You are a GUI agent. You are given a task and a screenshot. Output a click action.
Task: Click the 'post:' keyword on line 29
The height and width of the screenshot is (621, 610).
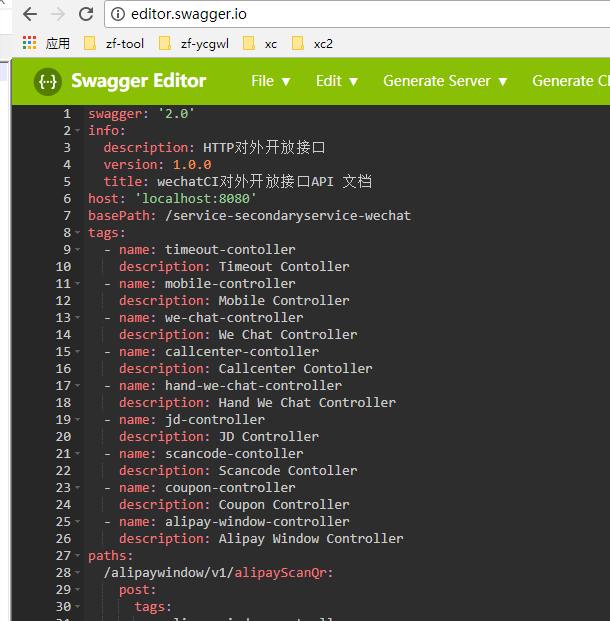pyautogui.click(x=138, y=590)
